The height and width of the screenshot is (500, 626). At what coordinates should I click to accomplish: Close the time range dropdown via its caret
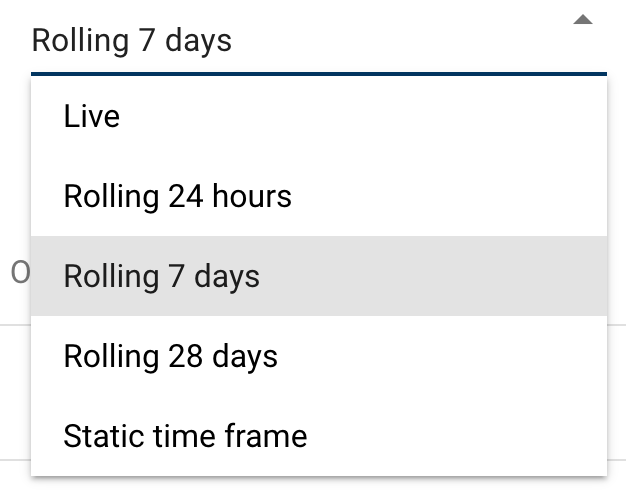click(x=583, y=20)
